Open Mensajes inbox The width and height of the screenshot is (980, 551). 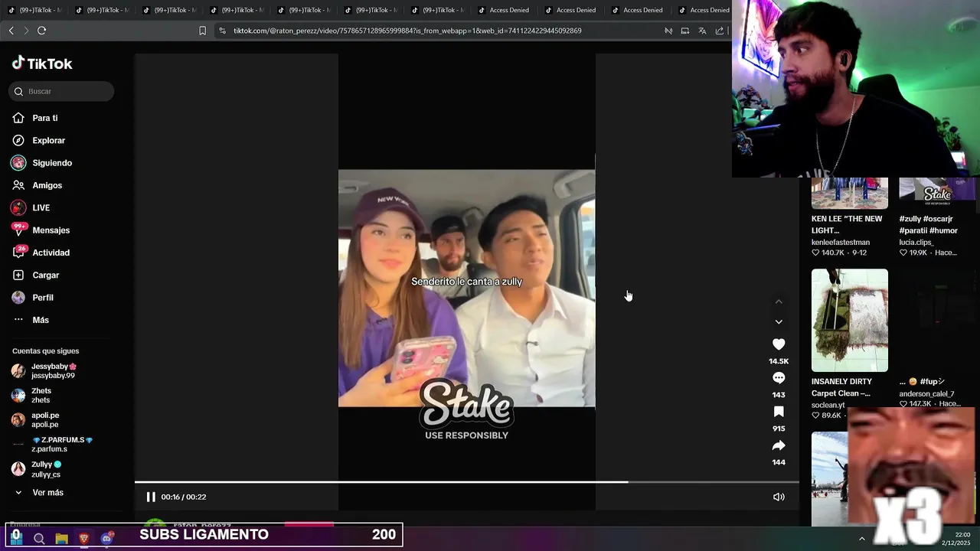(51, 230)
